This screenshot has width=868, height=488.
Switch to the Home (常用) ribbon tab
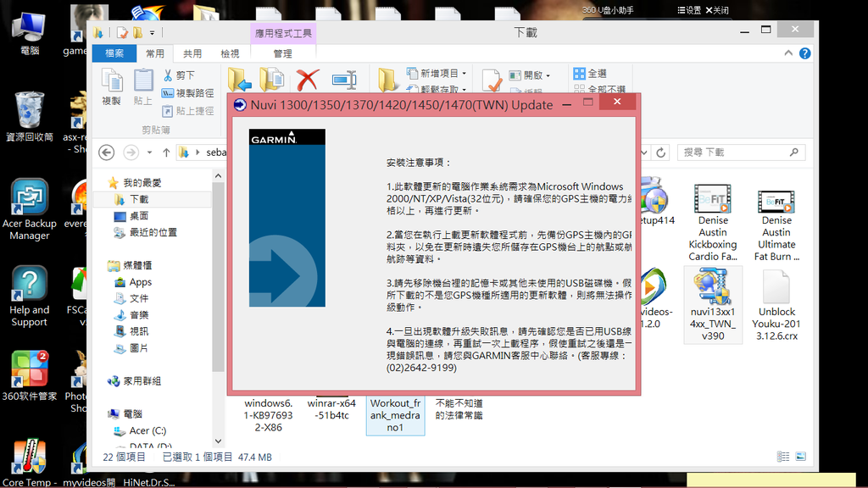tap(155, 53)
